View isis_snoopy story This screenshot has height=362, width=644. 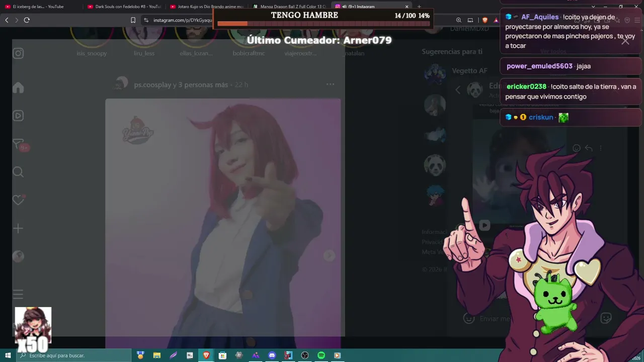(92, 38)
